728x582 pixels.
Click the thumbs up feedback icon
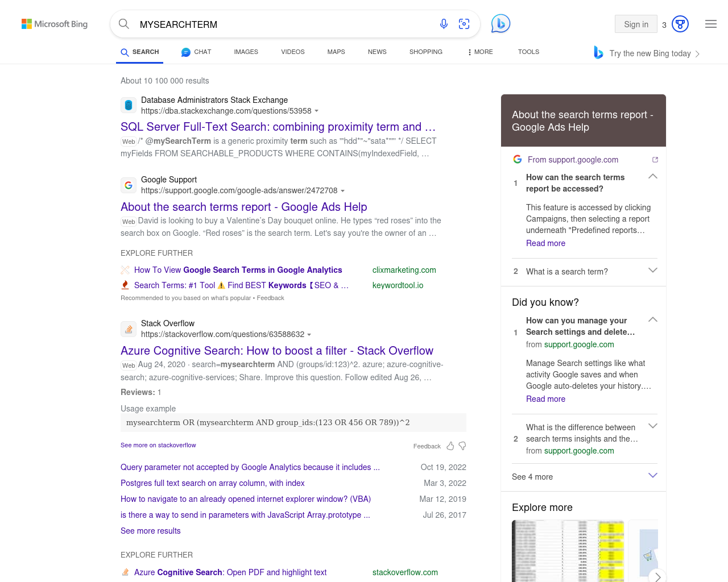coord(450,446)
